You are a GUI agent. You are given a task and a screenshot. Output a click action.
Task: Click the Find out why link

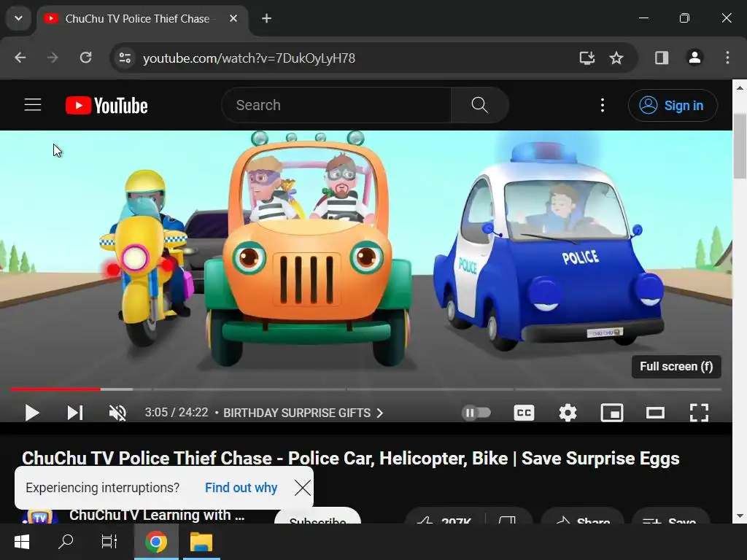tap(241, 488)
